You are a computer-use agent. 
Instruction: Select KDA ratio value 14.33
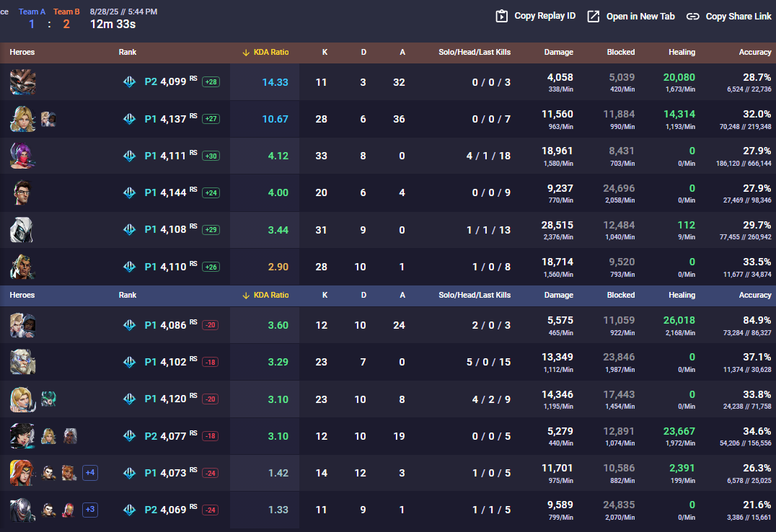(275, 82)
